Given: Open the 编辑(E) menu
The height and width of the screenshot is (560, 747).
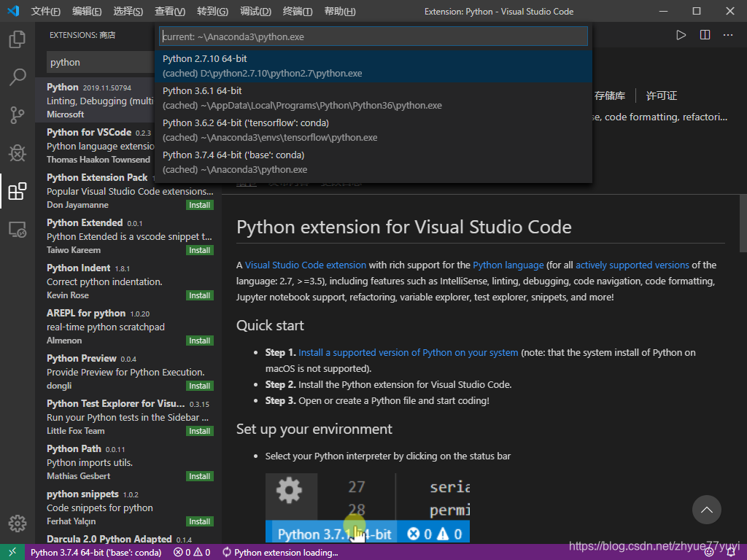Looking at the screenshot, I should click(87, 11).
